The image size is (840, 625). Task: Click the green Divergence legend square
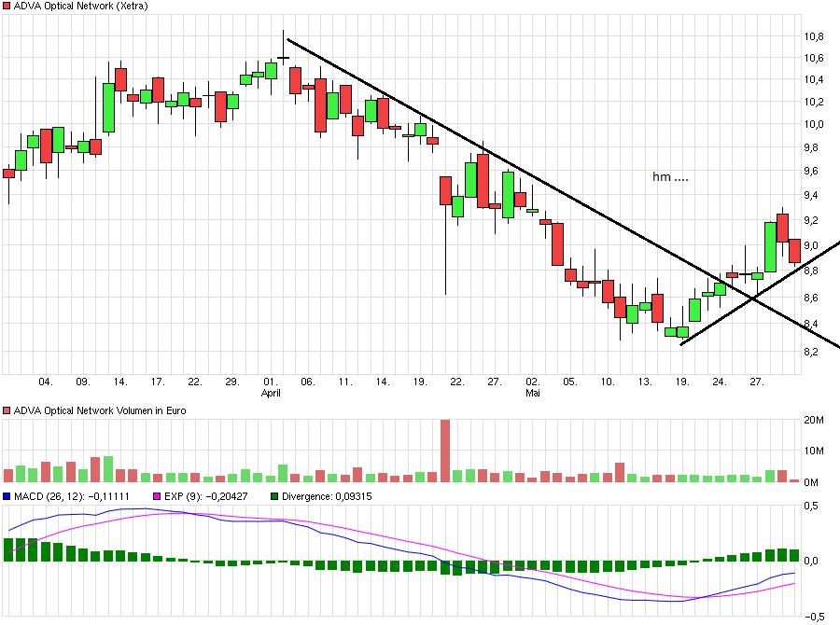(x=274, y=496)
